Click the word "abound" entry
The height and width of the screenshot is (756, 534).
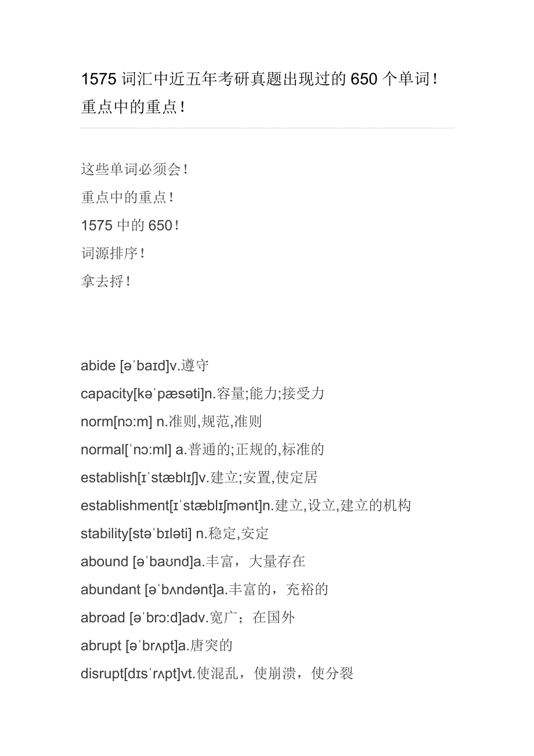[x=104, y=561]
